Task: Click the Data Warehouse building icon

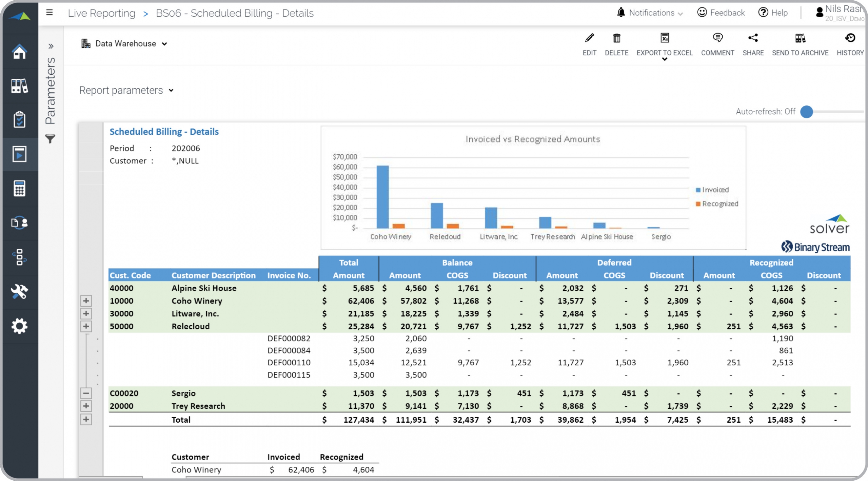Action: click(85, 43)
